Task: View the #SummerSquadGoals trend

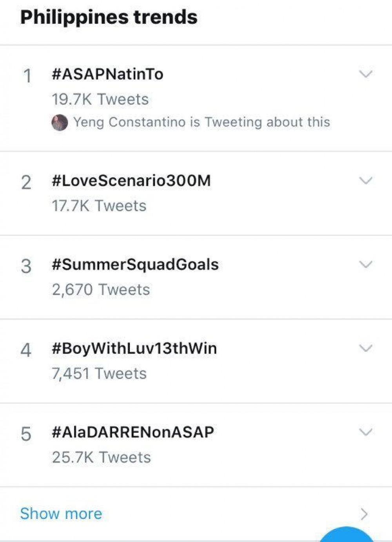Action: pyautogui.click(x=135, y=265)
